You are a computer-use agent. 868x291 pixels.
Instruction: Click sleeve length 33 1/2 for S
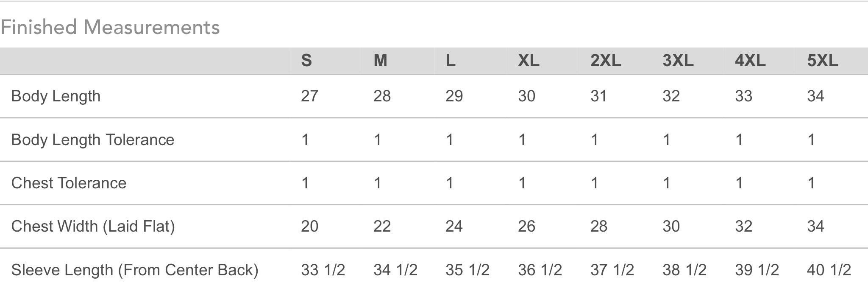pos(323,270)
